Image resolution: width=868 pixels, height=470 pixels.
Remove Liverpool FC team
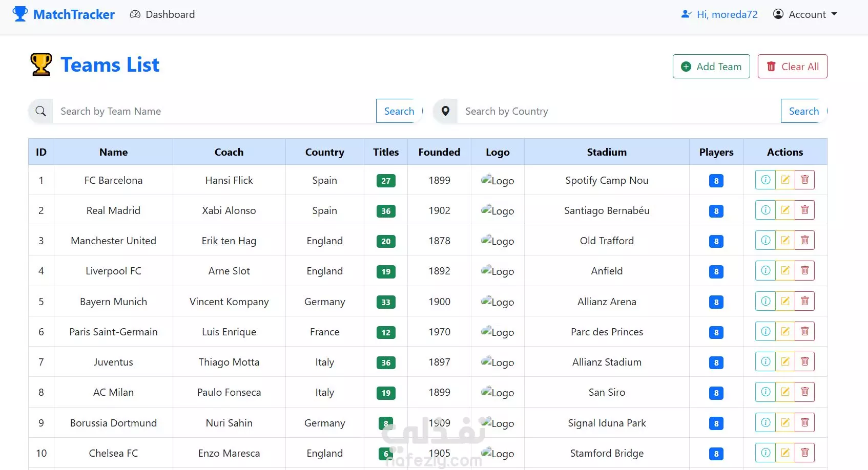click(x=805, y=270)
